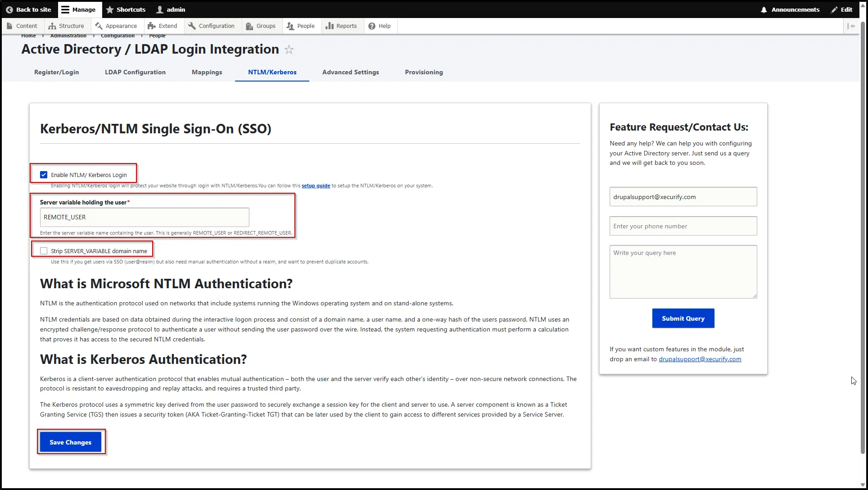
Task: Open the Content admin icon
Action: (10, 26)
